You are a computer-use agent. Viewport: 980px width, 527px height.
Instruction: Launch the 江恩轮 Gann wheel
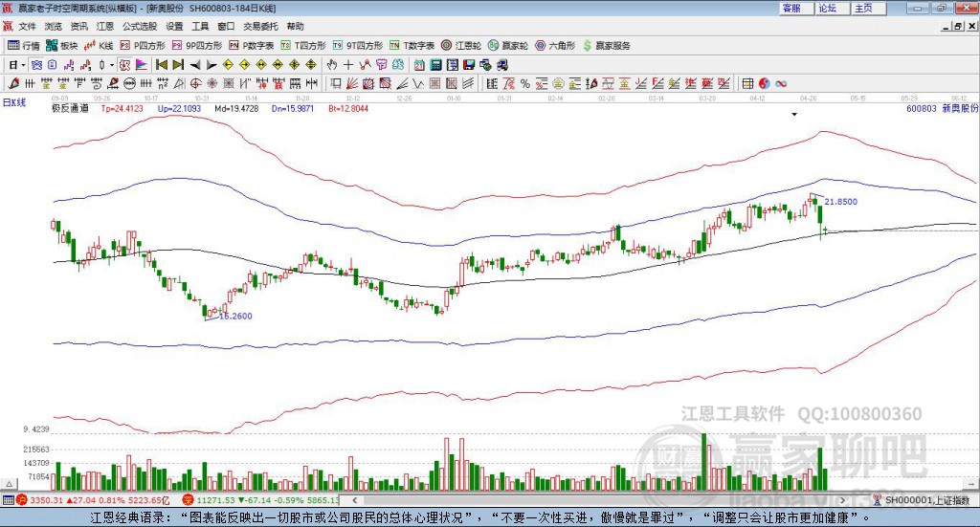461,46
